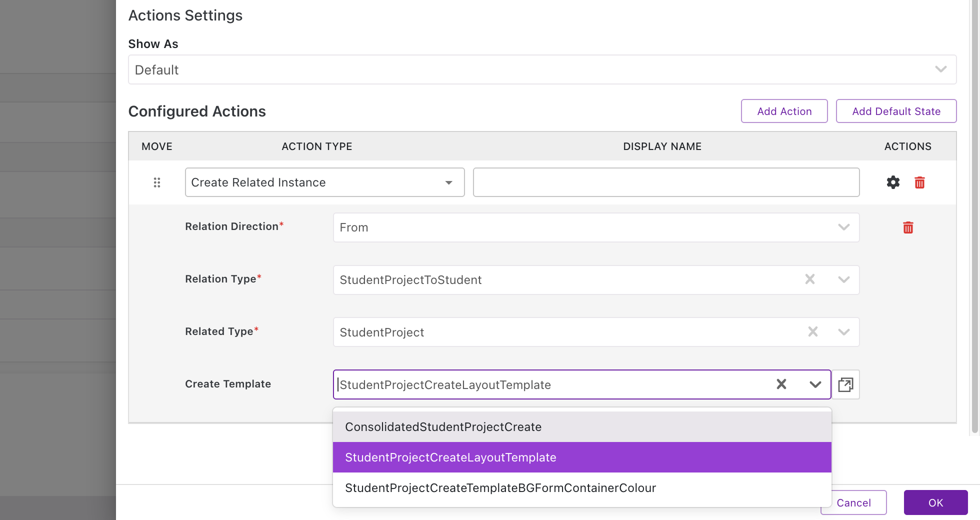Select StudentProjectCreateLayoutTemplate option
Screen dimensions: 980x520
[x=582, y=457]
